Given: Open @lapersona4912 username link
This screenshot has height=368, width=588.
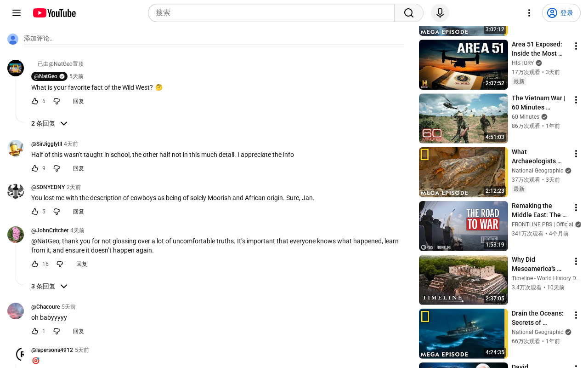Looking at the screenshot, I should pyautogui.click(x=52, y=350).
